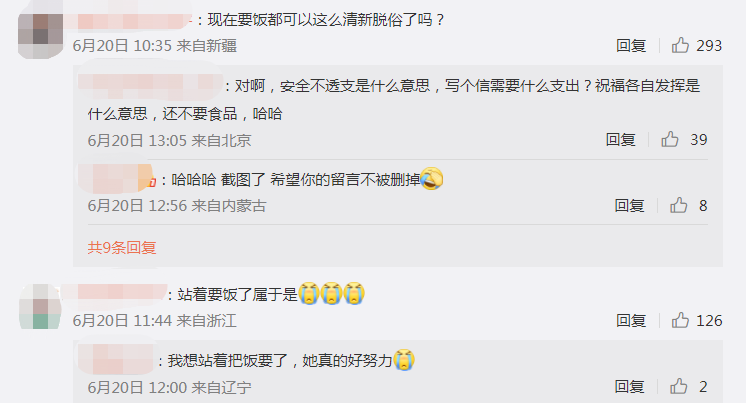Open the username of the Xinjiang commenter
The width and height of the screenshot is (746, 403).
pyautogui.click(x=132, y=20)
